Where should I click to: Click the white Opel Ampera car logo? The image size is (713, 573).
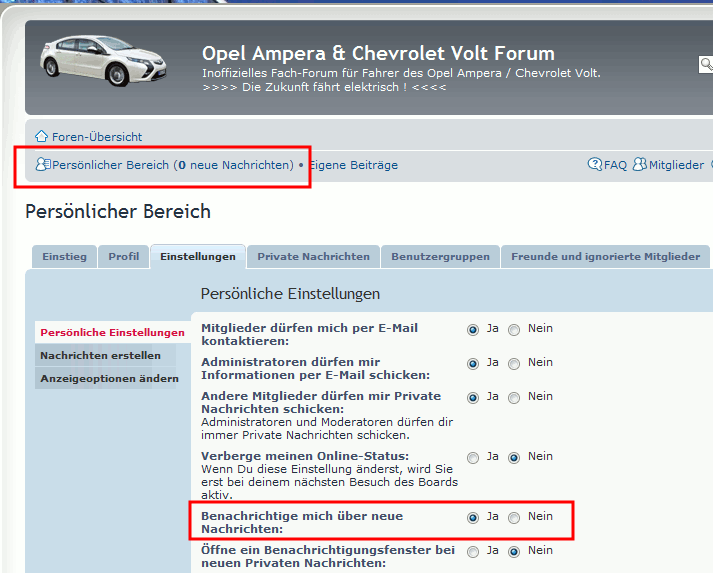click(x=103, y=60)
